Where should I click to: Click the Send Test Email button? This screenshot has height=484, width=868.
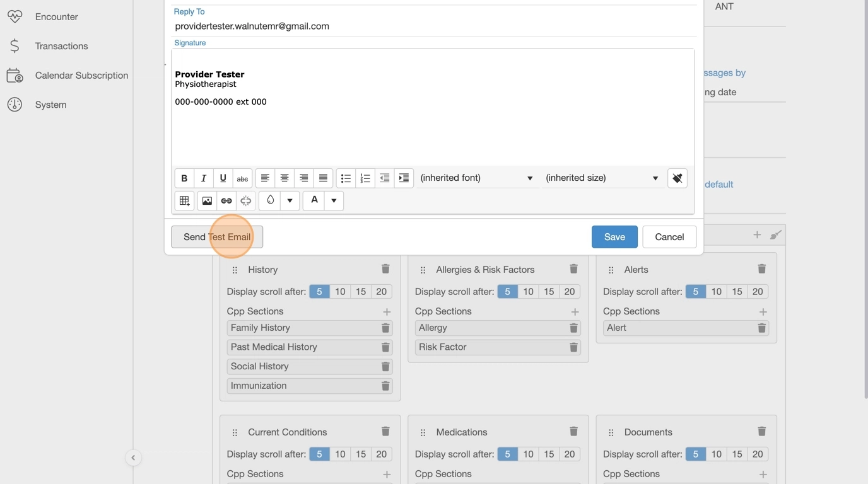(217, 237)
